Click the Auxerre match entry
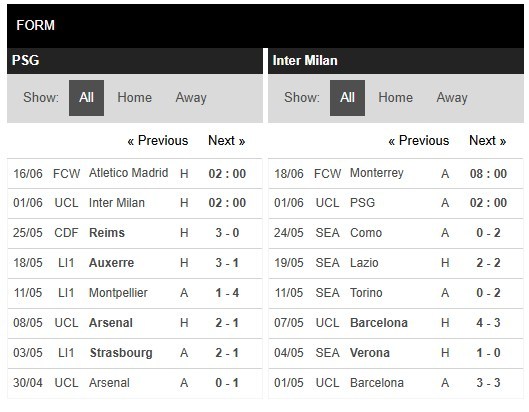 pyautogui.click(x=135, y=263)
